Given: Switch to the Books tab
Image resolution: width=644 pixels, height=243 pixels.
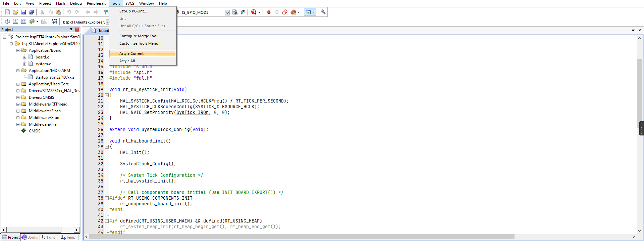Looking at the screenshot, I should pos(30,237).
